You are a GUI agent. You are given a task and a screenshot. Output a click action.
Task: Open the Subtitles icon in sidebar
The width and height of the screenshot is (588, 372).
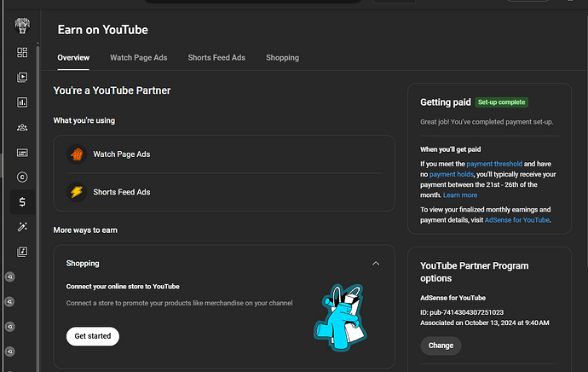pos(22,153)
